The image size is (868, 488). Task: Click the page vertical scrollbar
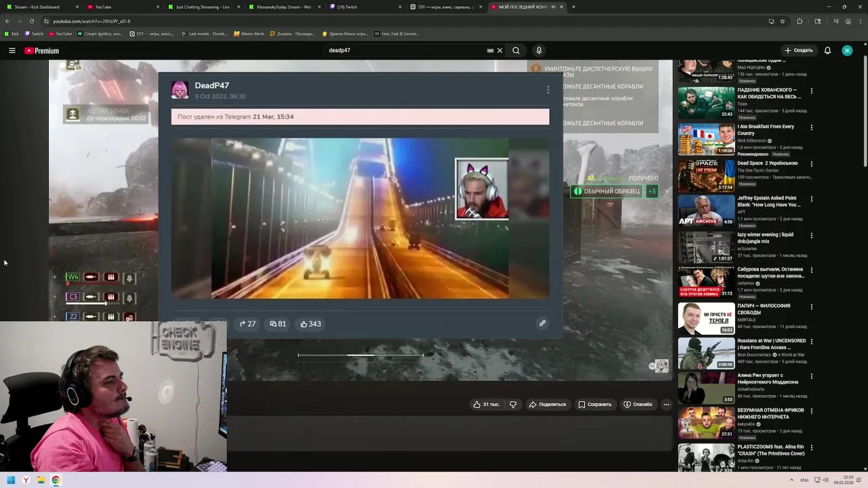pyautogui.click(x=864, y=112)
